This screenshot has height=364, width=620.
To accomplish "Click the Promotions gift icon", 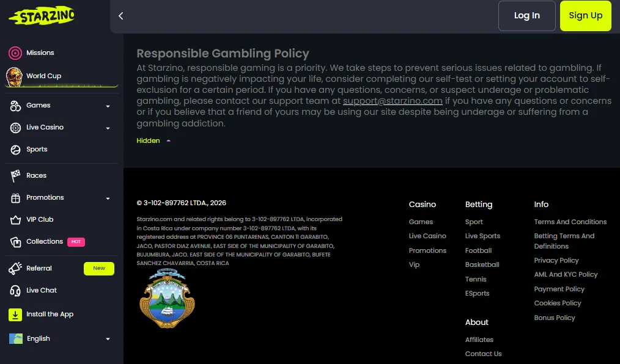I will tap(15, 198).
